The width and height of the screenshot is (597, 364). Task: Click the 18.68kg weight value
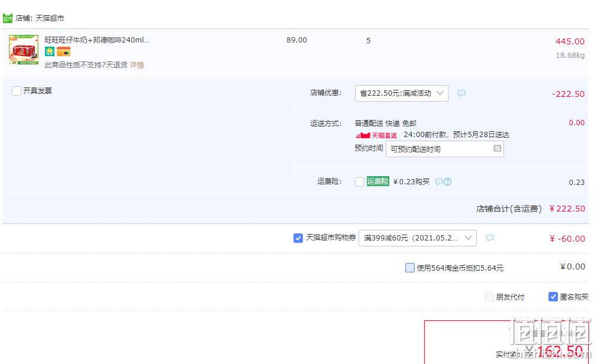[570, 56]
